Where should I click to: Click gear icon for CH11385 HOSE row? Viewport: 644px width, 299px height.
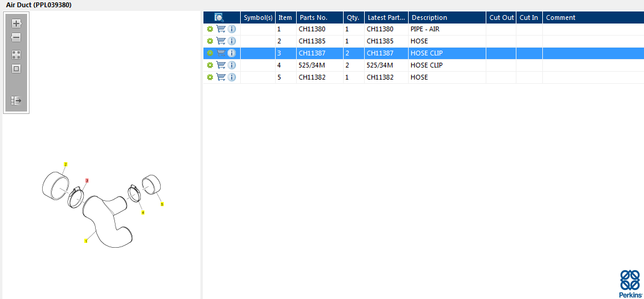point(210,41)
